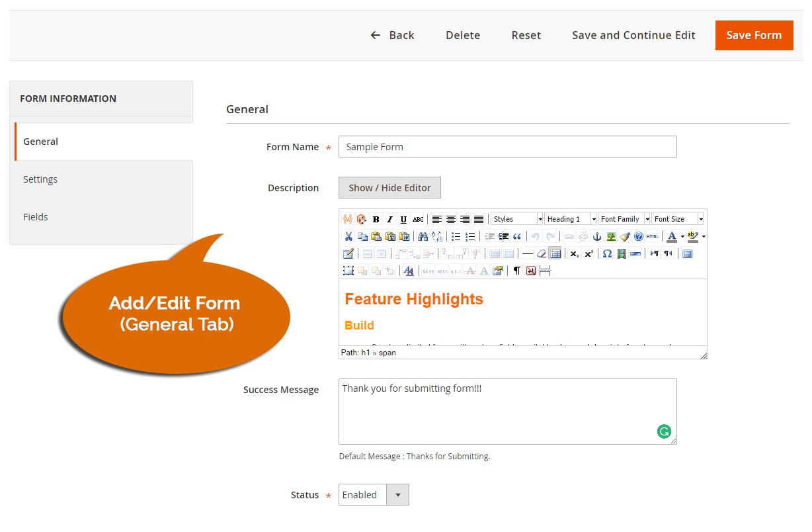Screen dimensions: 812x532
Task: Click the HTML source code icon
Action: click(x=651, y=236)
